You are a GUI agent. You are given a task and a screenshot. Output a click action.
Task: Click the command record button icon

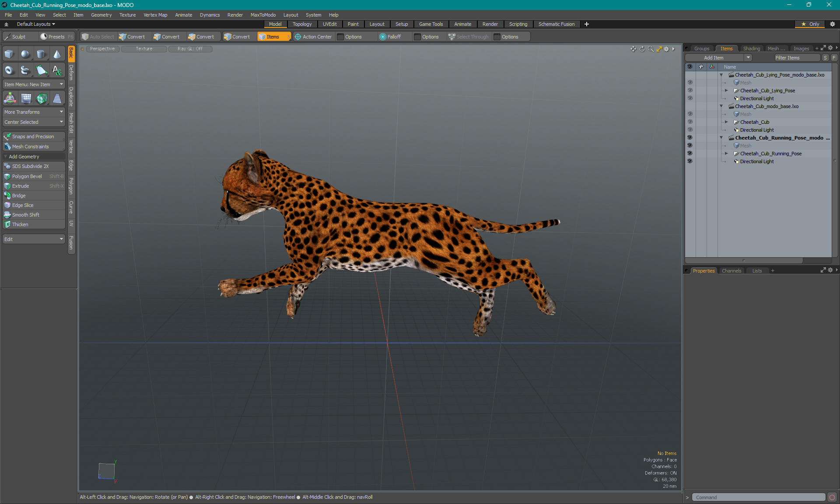click(x=832, y=497)
